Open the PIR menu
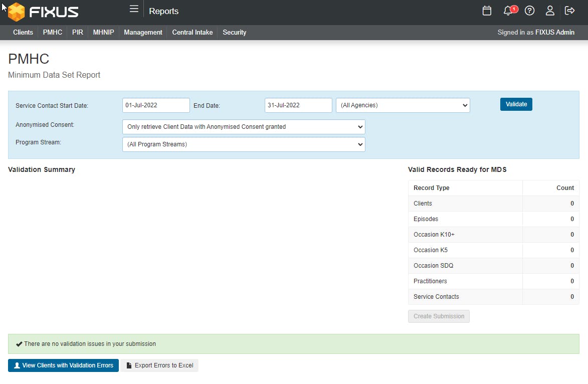Image resolution: width=588 pixels, height=384 pixels. (x=78, y=32)
